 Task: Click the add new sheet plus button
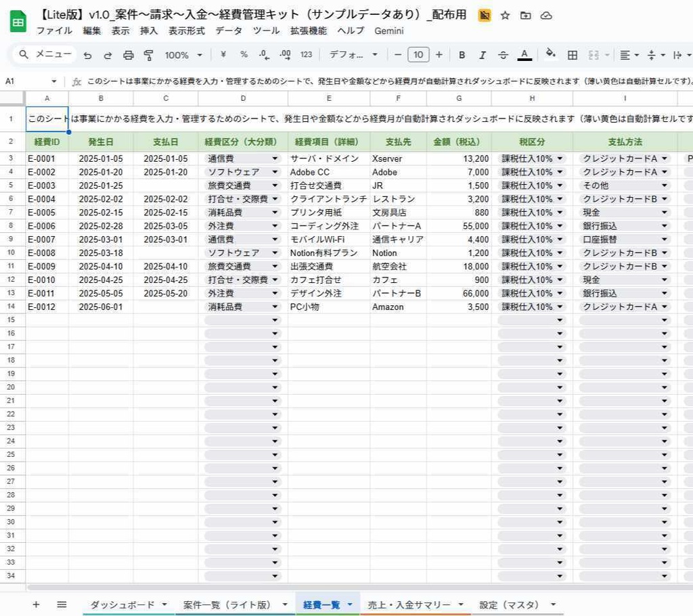coord(36,604)
